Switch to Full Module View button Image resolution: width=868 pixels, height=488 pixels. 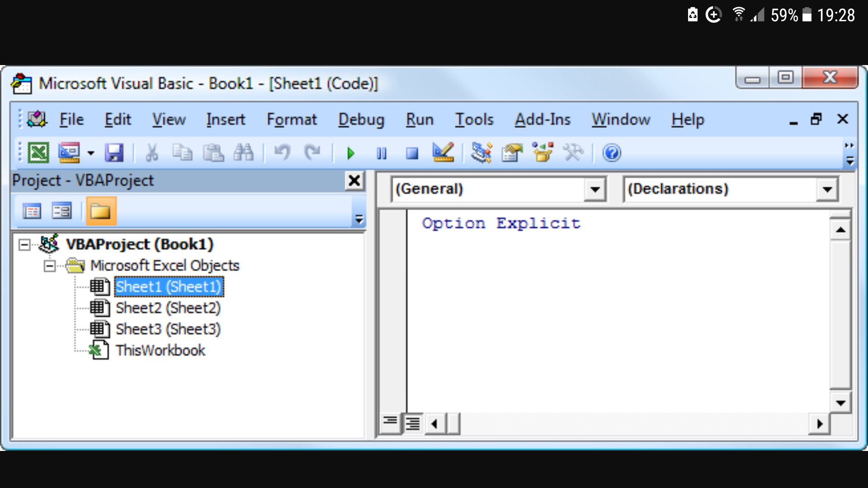[x=413, y=423]
